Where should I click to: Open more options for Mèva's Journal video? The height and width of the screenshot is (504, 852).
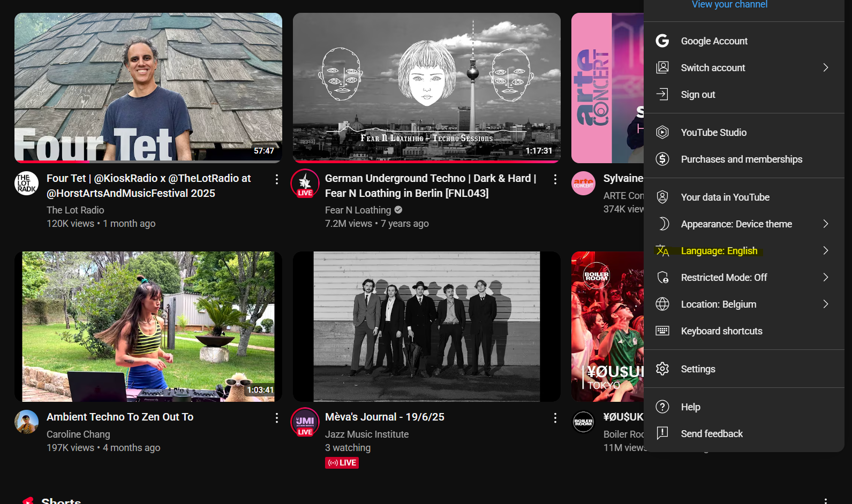[x=555, y=418]
